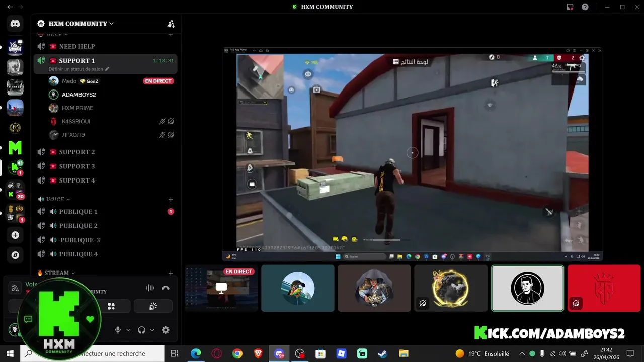
Task: Select the highlighted black-and-white avatar tile
Action: coord(527,288)
